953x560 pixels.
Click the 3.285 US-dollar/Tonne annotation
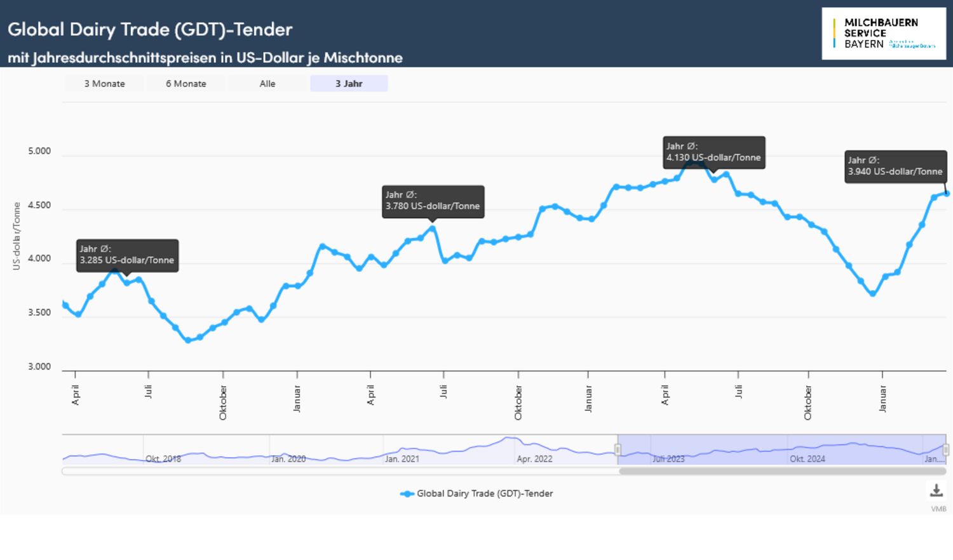127,255
